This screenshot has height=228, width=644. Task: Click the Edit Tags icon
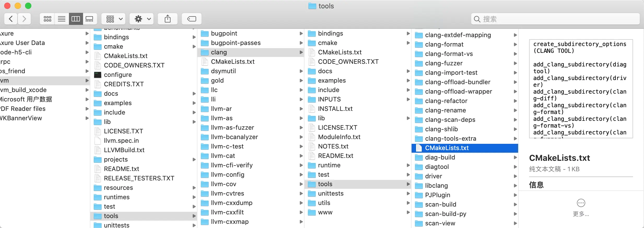(x=192, y=19)
